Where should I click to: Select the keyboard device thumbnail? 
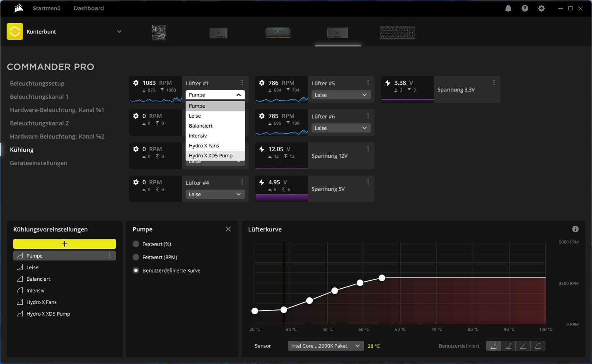click(x=398, y=32)
